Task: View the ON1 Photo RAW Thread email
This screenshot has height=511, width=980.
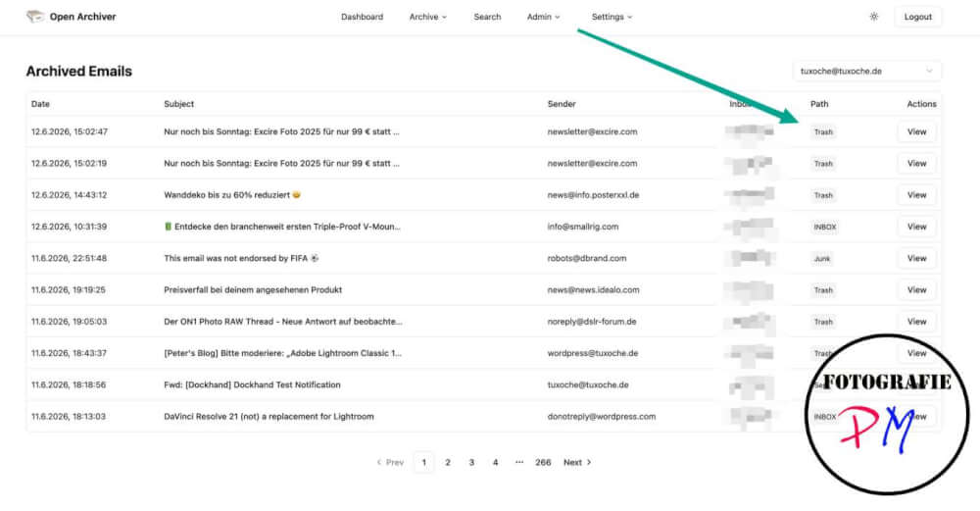Action: coord(916,322)
